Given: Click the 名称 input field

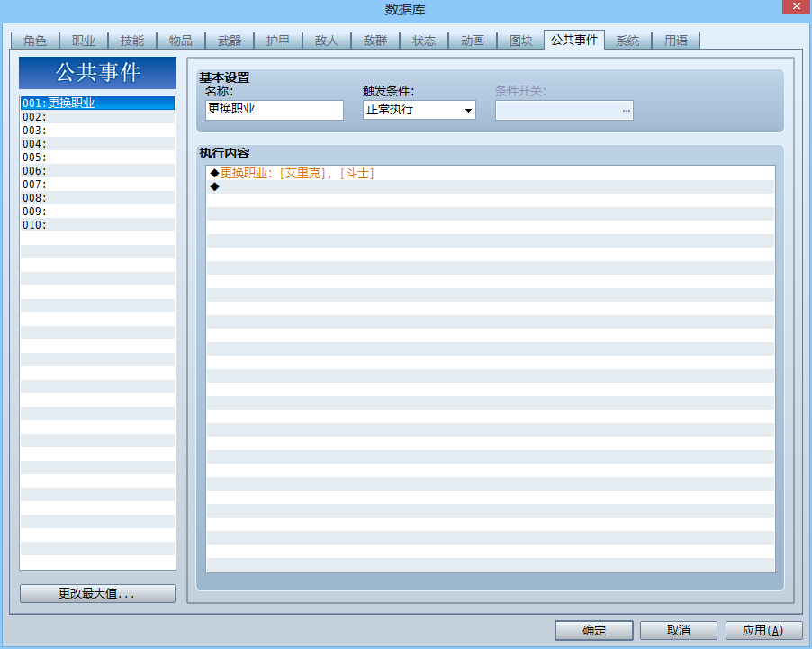Looking at the screenshot, I should (275, 110).
